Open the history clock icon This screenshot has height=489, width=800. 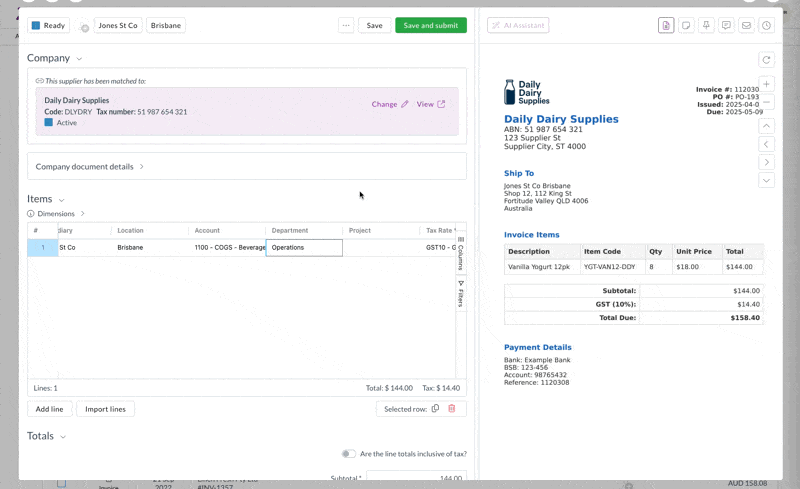tap(766, 25)
